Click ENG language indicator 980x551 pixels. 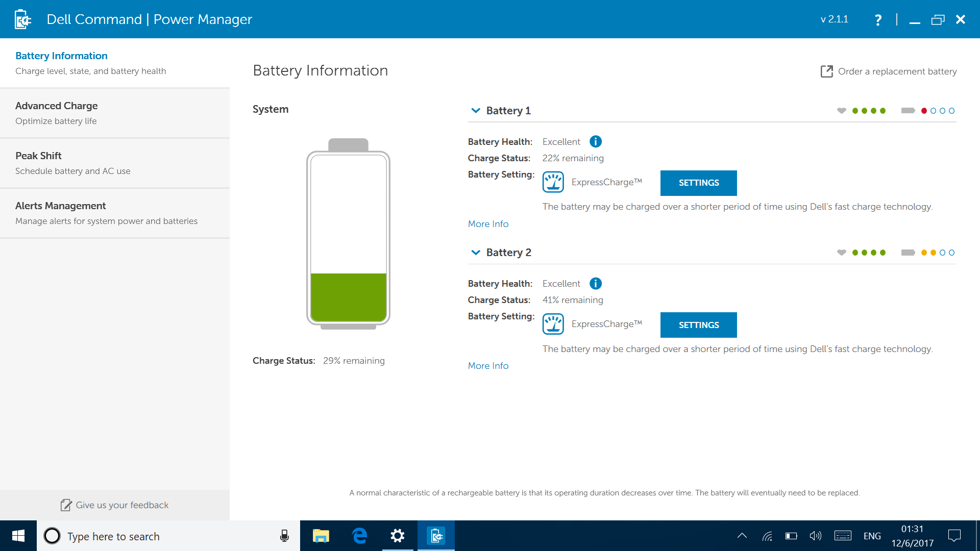coord(872,536)
